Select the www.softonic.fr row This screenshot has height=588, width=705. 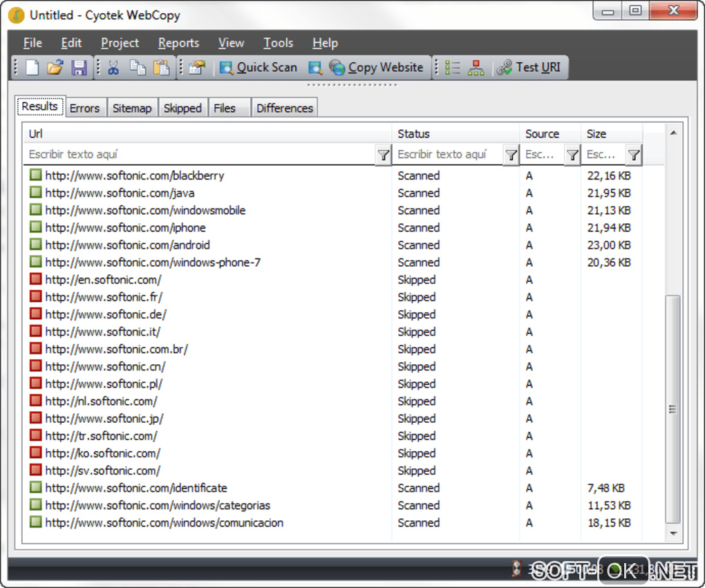332,297
